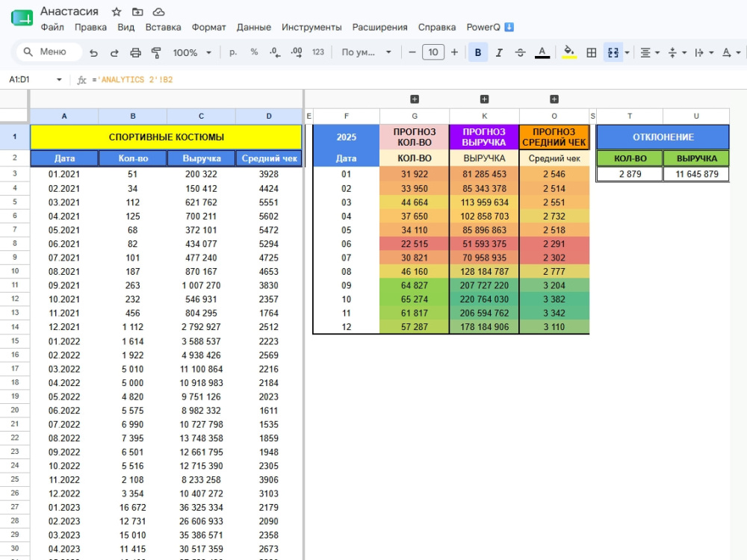The height and width of the screenshot is (560, 747).
Task: Open the Данные menu
Action: coord(254,27)
